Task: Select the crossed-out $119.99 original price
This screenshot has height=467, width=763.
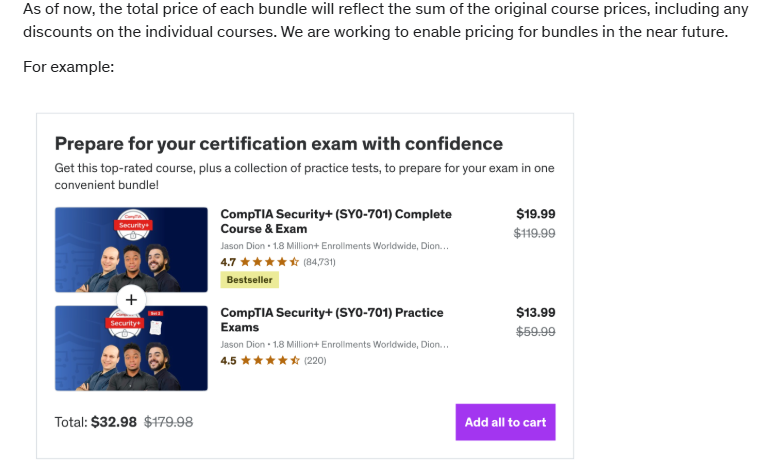Action: pyautogui.click(x=534, y=233)
